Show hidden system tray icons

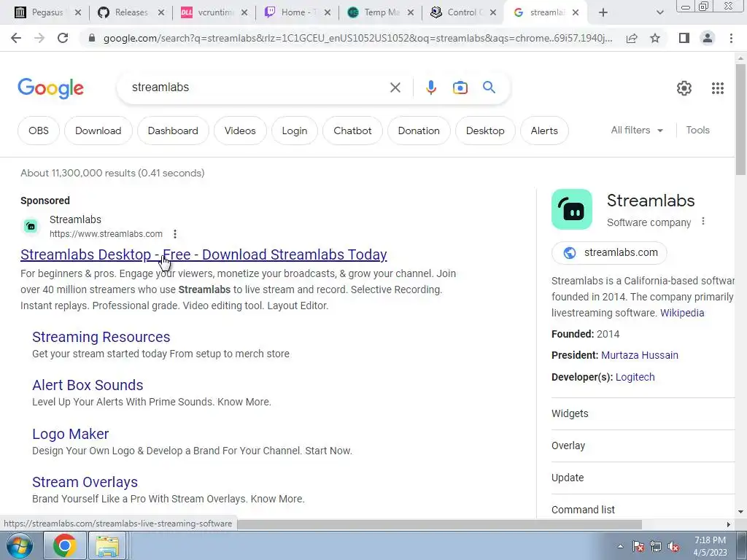pos(620,547)
